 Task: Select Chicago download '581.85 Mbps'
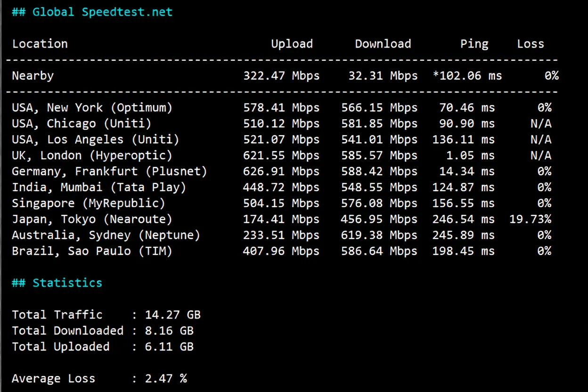click(x=379, y=124)
